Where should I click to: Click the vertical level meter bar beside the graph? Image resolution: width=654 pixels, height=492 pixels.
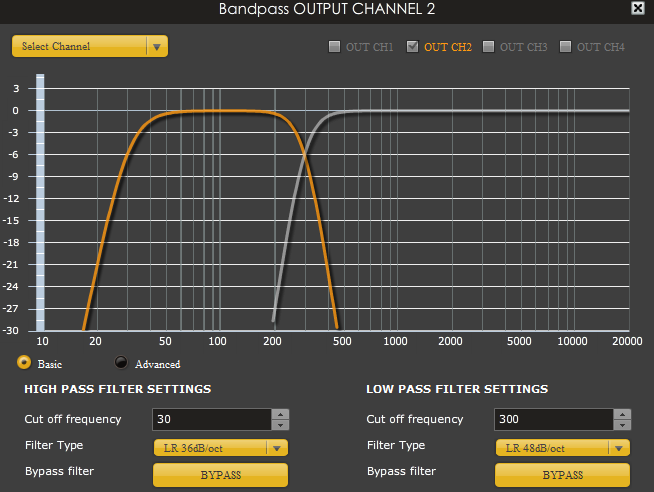pyautogui.click(x=40, y=203)
